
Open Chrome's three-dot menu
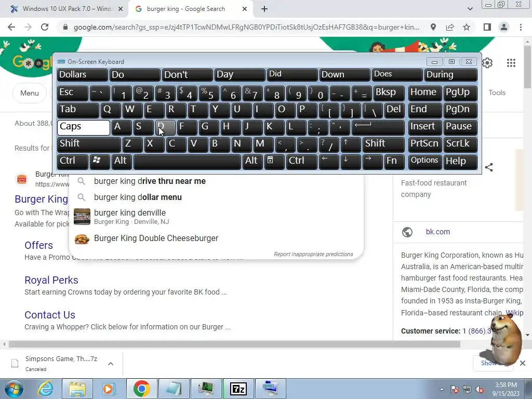pos(521,27)
